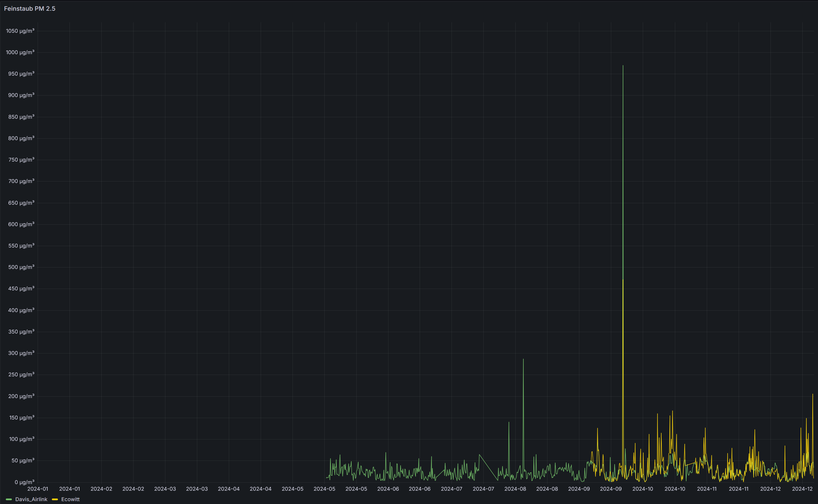The width and height of the screenshot is (818, 504).
Task: Click the 950 µg/m³ y-axis label
Action: (x=21, y=74)
